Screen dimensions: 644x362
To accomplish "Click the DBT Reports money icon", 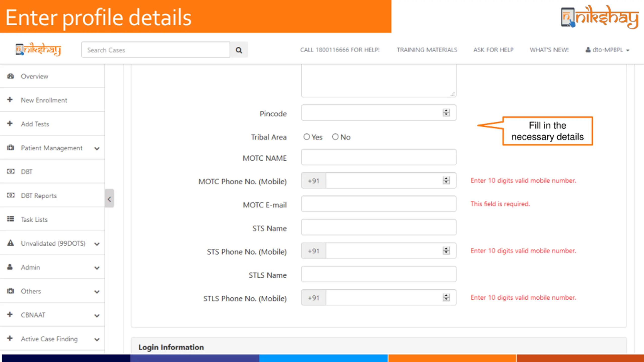I will tap(10, 195).
